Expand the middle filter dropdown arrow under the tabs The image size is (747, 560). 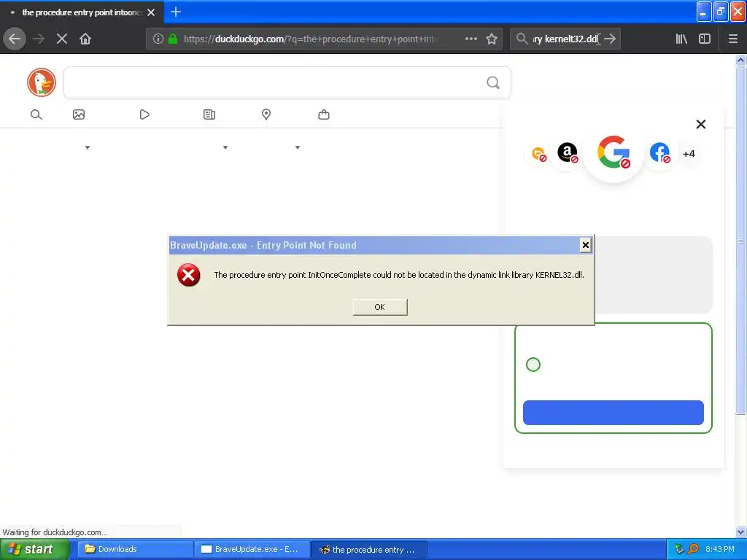point(225,147)
